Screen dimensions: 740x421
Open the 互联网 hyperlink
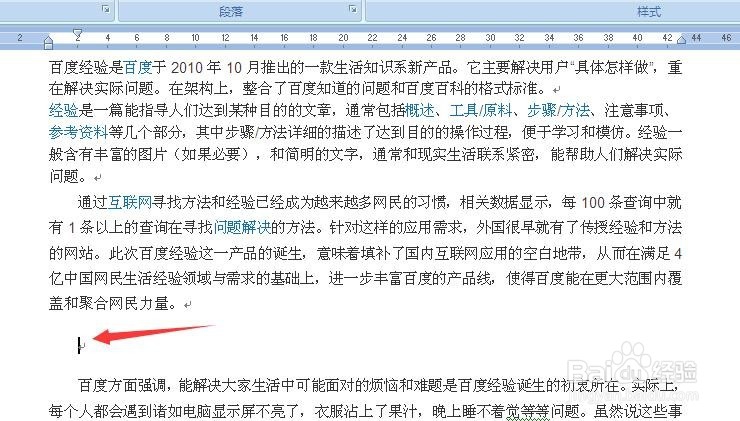[130, 202]
